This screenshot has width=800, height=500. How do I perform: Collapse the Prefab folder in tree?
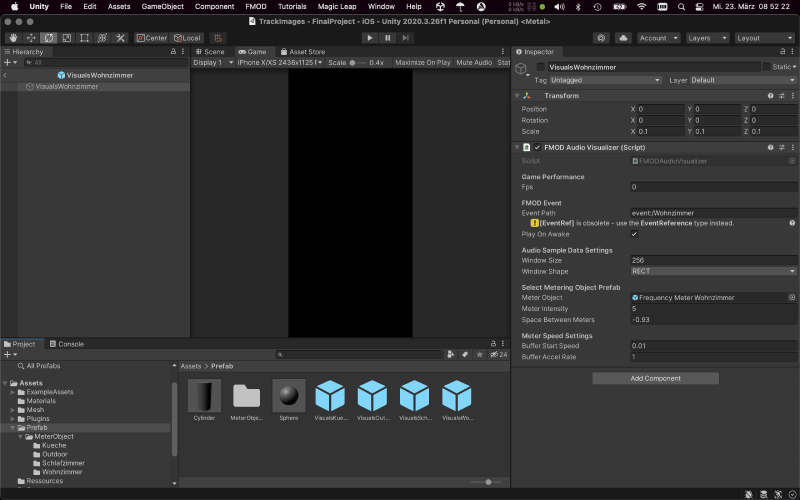click(x=12, y=428)
